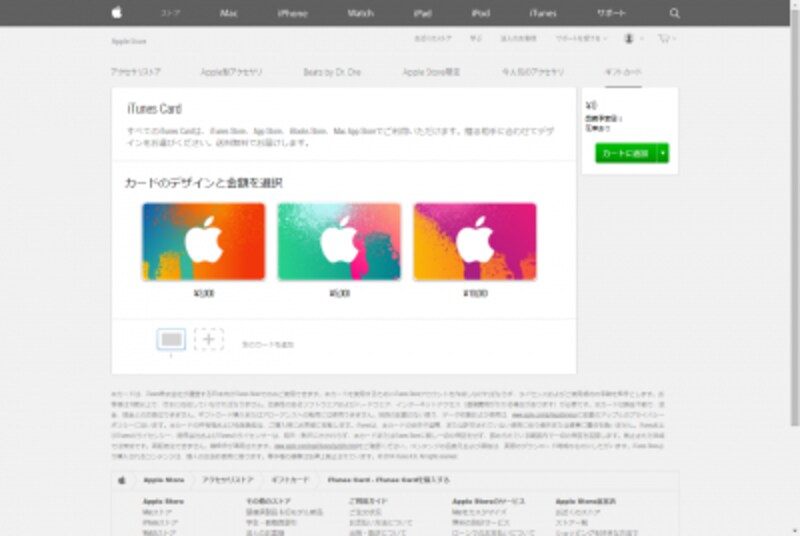
Task: Open the Apple Store限定 category tab
Action: click(x=431, y=72)
